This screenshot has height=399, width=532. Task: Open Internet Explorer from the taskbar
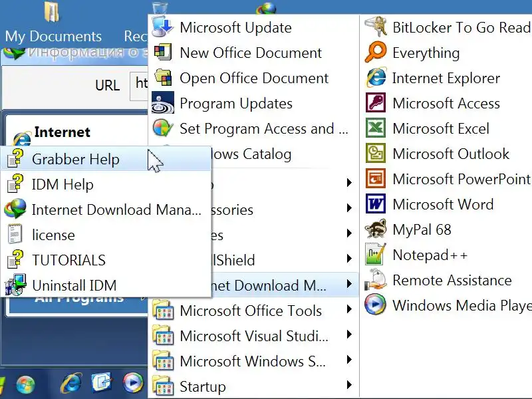71,384
